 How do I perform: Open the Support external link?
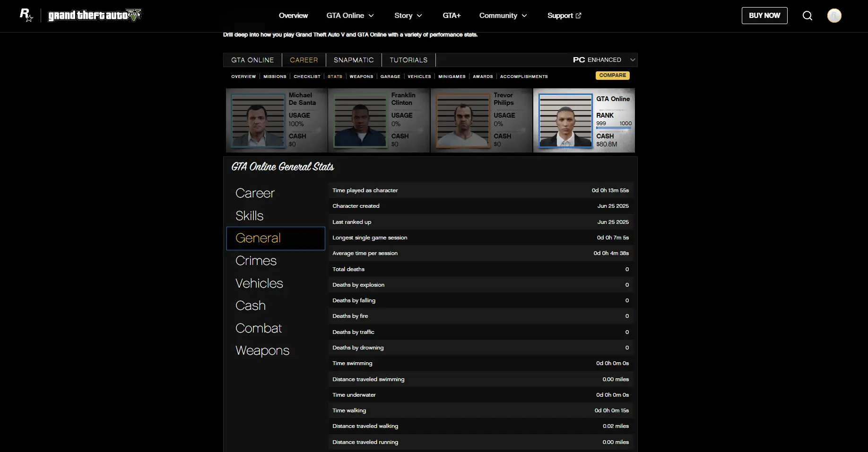pos(564,16)
